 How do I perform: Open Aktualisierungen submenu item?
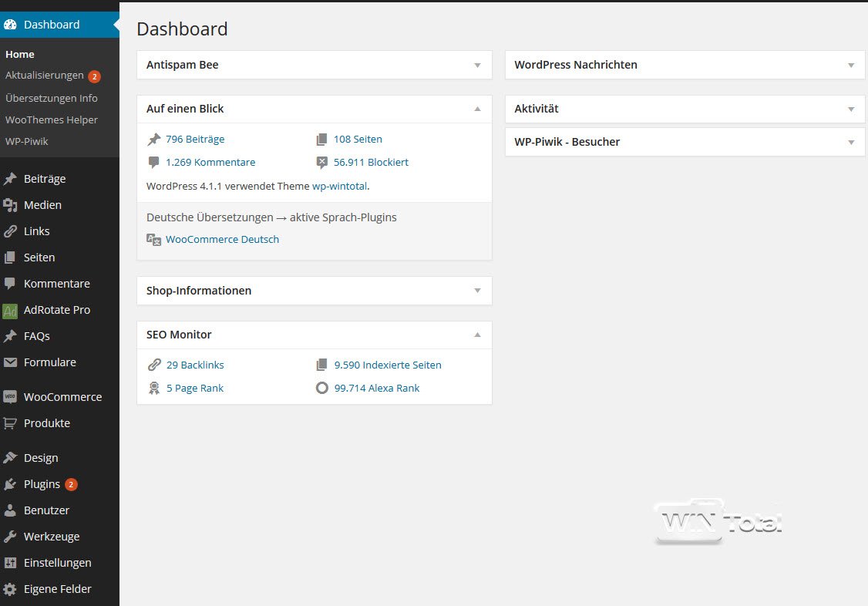coord(45,76)
